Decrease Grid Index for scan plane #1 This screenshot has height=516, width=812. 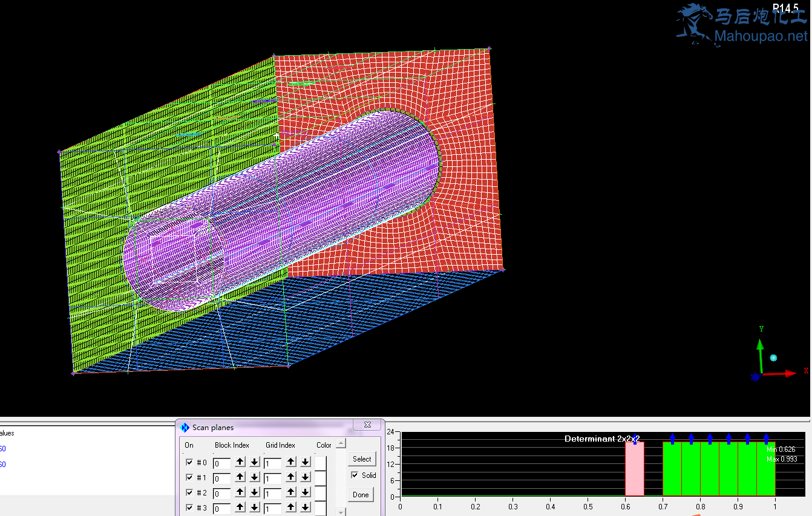[305, 477]
